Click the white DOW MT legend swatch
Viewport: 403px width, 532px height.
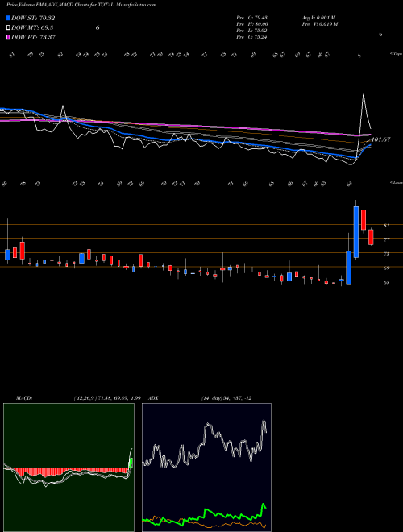[8, 28]
